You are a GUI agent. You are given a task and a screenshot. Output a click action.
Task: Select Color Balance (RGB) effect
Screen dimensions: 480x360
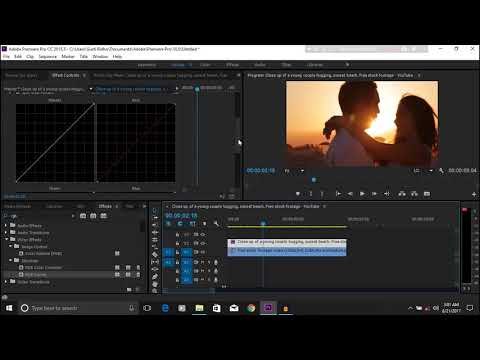[43, 253]
